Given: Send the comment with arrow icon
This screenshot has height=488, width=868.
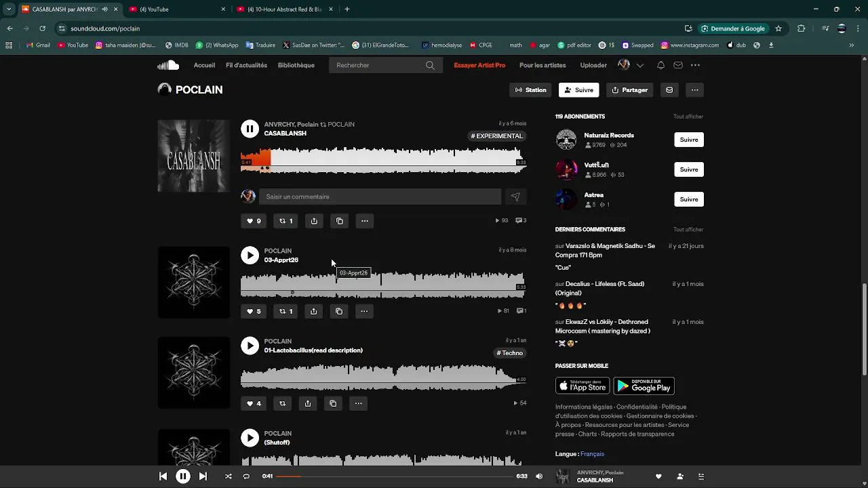Looking at the screenshot, I should [515, 197].
